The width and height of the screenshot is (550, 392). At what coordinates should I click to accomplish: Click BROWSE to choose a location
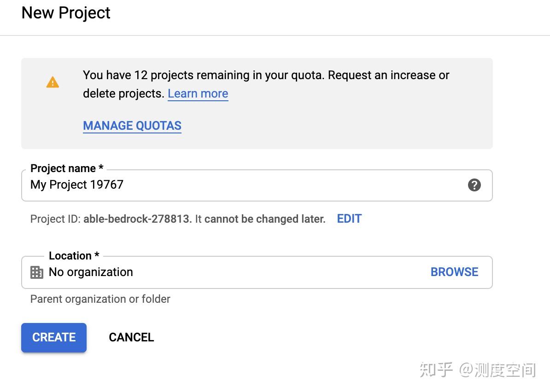[454, 272]
